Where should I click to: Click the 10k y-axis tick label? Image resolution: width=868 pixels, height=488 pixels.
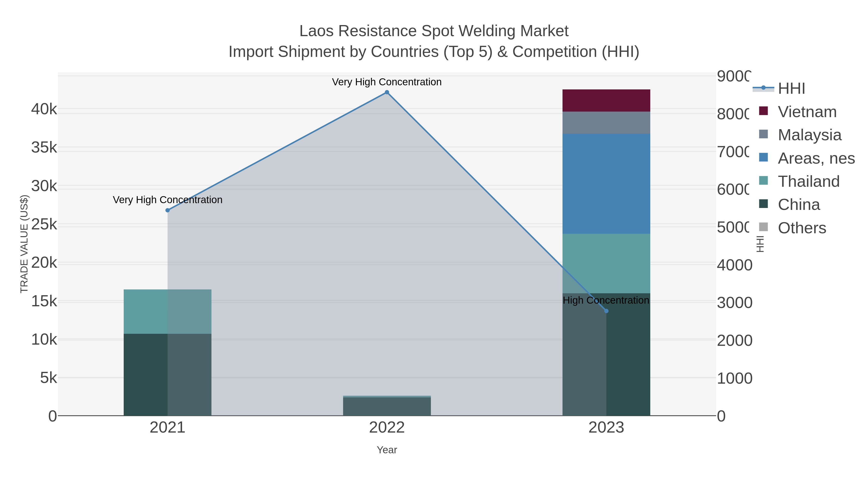coord(44,340)
